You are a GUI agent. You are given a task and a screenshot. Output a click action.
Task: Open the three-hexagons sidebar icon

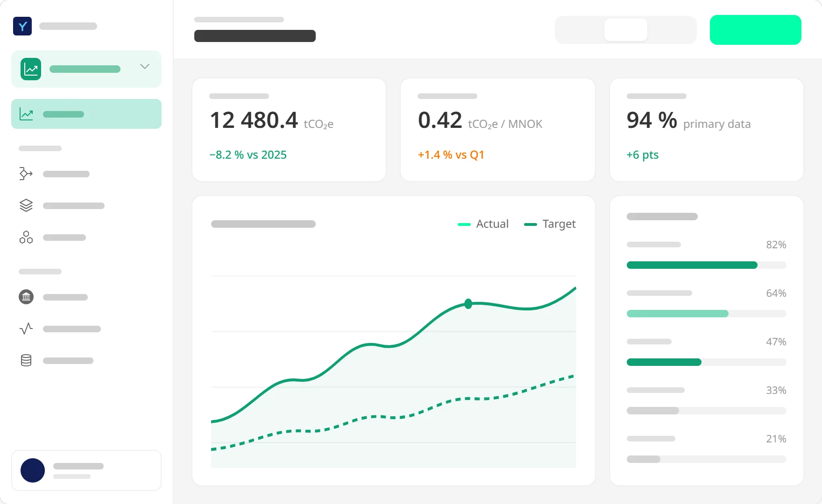click(x=26, y=237)
